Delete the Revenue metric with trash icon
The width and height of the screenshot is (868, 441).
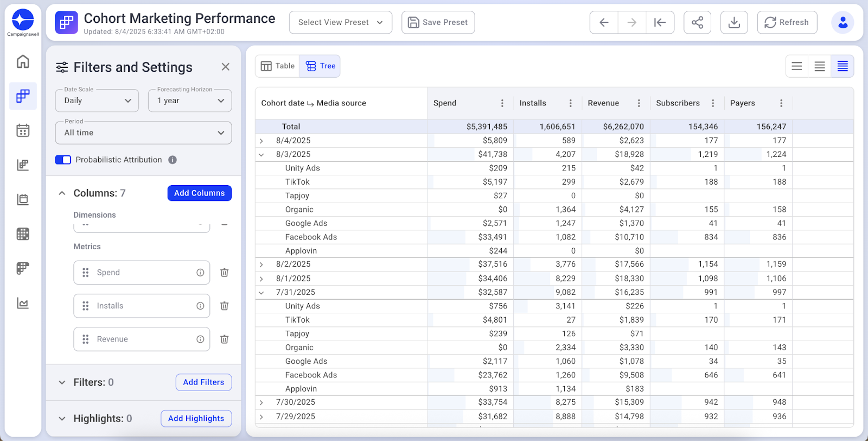[x=224, y=339]
